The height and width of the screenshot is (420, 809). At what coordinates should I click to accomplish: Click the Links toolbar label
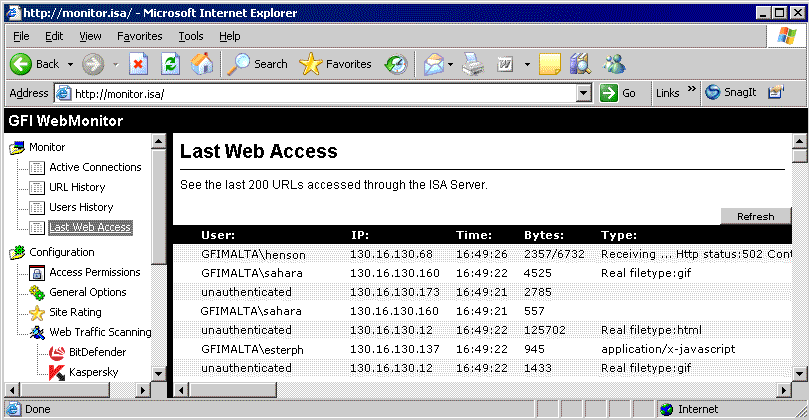(x=668, y=93)
